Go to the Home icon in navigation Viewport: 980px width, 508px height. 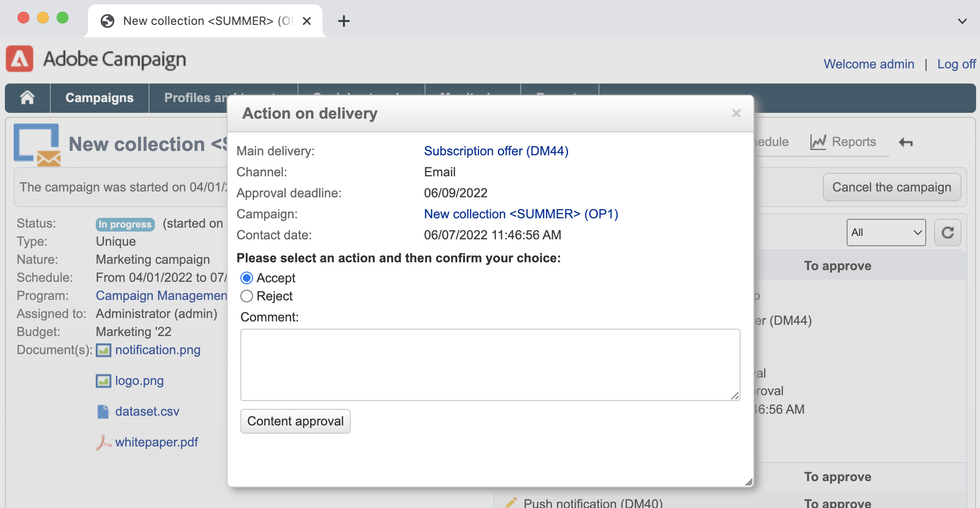(27, 98)
